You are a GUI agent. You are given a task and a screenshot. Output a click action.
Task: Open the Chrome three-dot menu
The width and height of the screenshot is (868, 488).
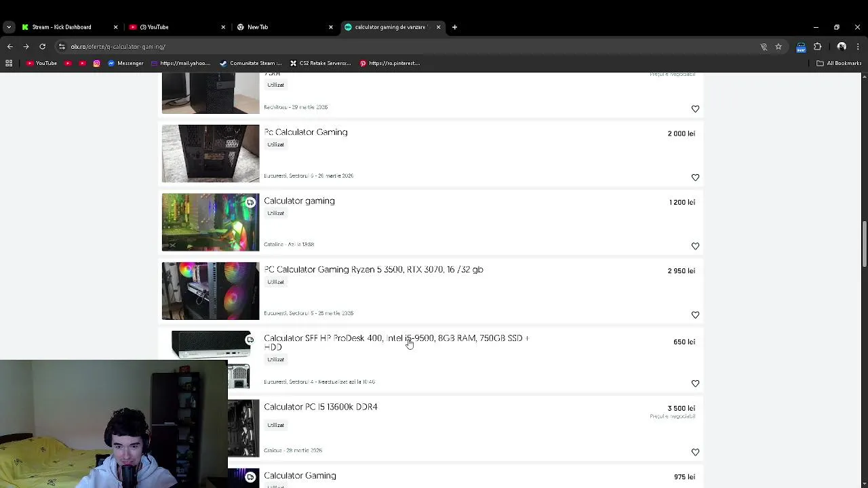858,47
